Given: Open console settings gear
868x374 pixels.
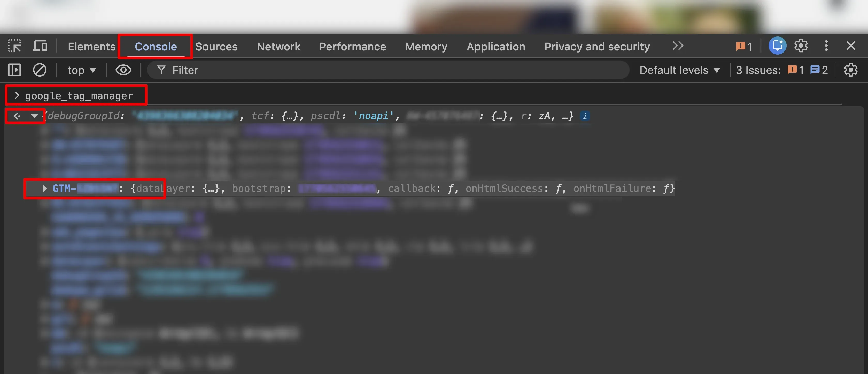Looking at the screenshot, I should (x=851, y=70).
